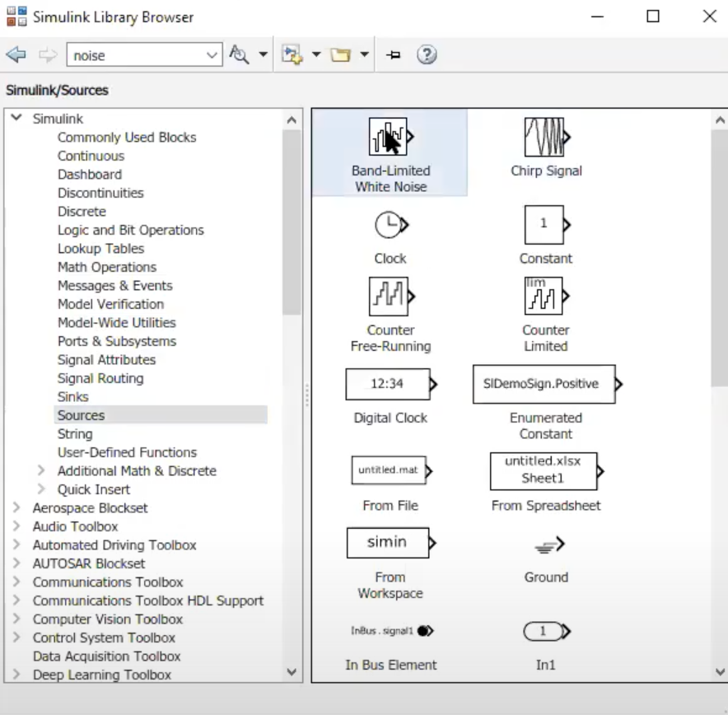Click the new model icon
Viewport: 728px width, 715px height.
tap(292, 55)
